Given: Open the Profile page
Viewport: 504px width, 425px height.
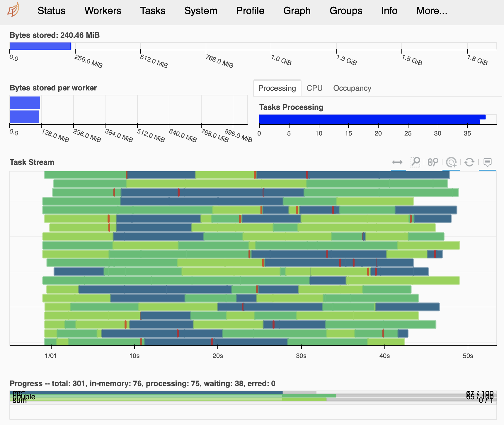Looking at the screenshot, I should (x=250, y=11).
